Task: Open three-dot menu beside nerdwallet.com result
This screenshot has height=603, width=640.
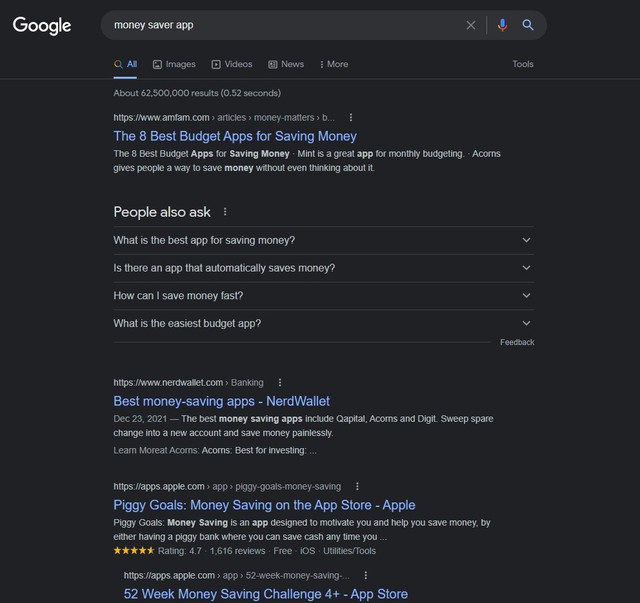Action: click(280, 383)
